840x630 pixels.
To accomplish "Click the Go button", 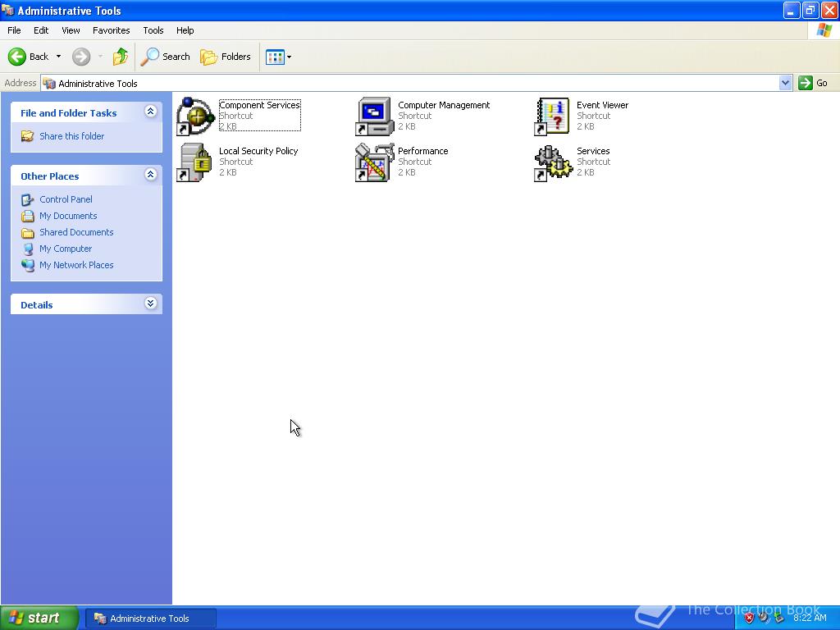I will pyautogui.click(x=813, y=83).
